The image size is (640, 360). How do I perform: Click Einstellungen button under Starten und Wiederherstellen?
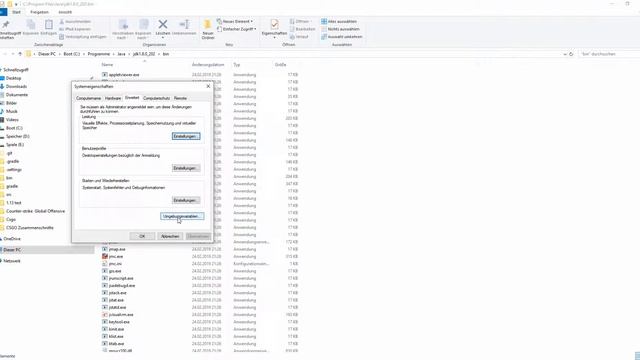(186, 200)
